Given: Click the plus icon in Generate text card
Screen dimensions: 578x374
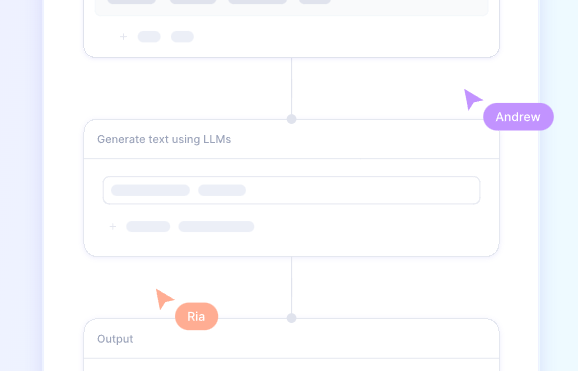Looking at the screenshot, I should tap(113, 226).
